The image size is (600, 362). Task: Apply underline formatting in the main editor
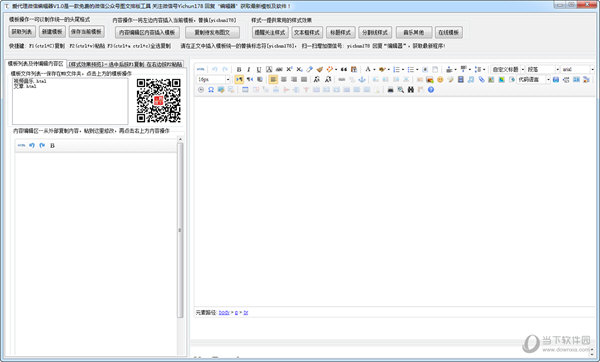pos(259,69)
